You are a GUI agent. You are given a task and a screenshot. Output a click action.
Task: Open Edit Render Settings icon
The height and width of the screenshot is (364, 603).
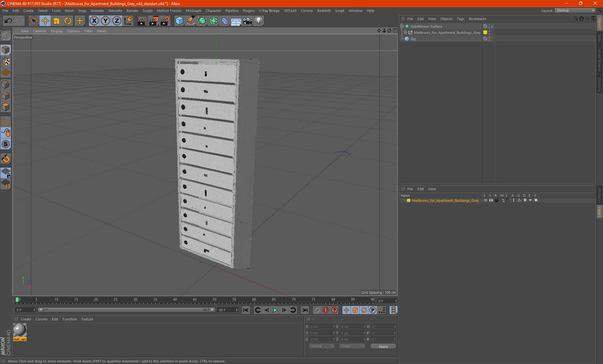165,21
